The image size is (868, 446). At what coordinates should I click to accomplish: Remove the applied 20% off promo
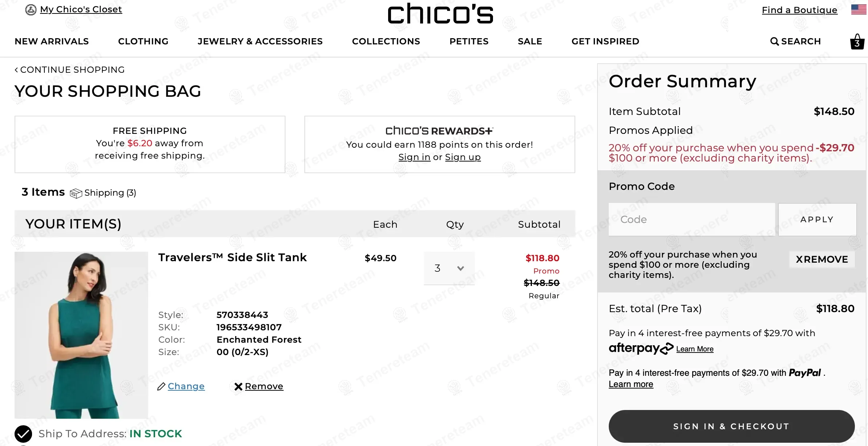click(822, 259)
